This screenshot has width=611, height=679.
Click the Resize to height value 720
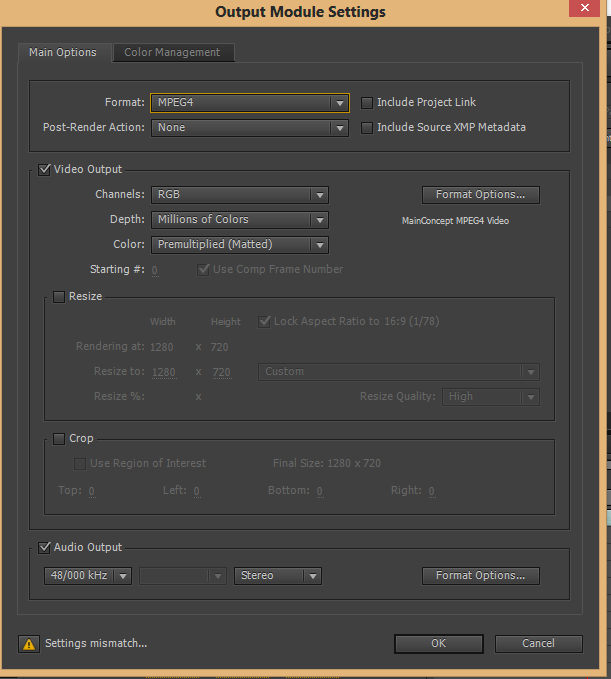(x=221, y=372)
